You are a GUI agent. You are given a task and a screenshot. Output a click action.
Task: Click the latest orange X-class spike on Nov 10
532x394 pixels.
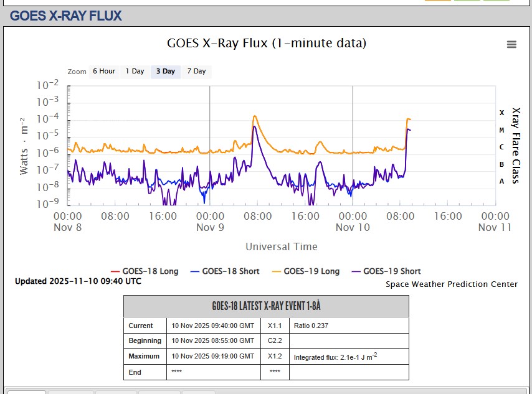(x=408, y=119)
